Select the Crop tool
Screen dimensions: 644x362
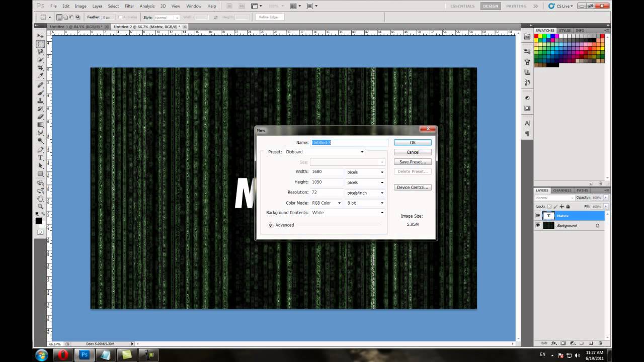tap(40, 68)
